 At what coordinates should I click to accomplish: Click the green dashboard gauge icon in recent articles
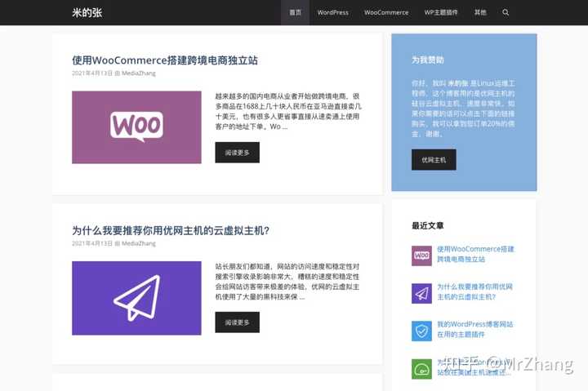421,369
